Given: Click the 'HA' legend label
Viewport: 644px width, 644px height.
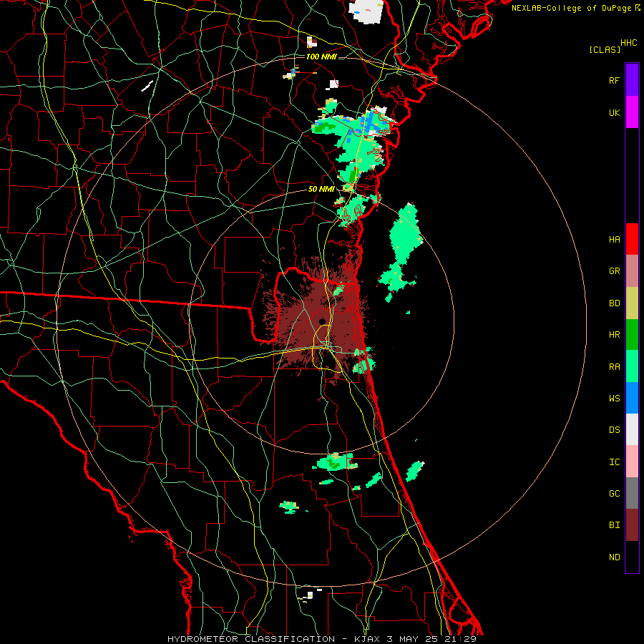Looking at the screenshot, I should pyautogui.click(x=614, y=239).
